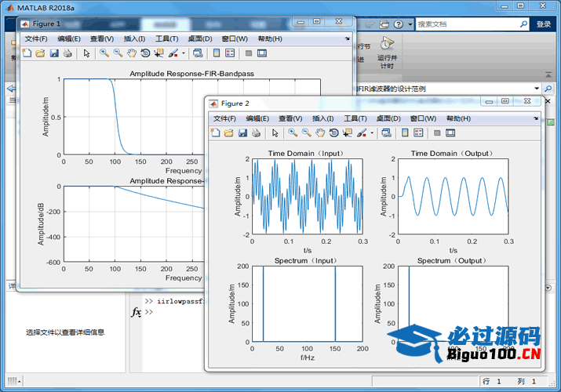Insert Colorbar via Figure 1 toolbar icon
The height and width of the screenshot is (392, 561).
pos(217,53)
